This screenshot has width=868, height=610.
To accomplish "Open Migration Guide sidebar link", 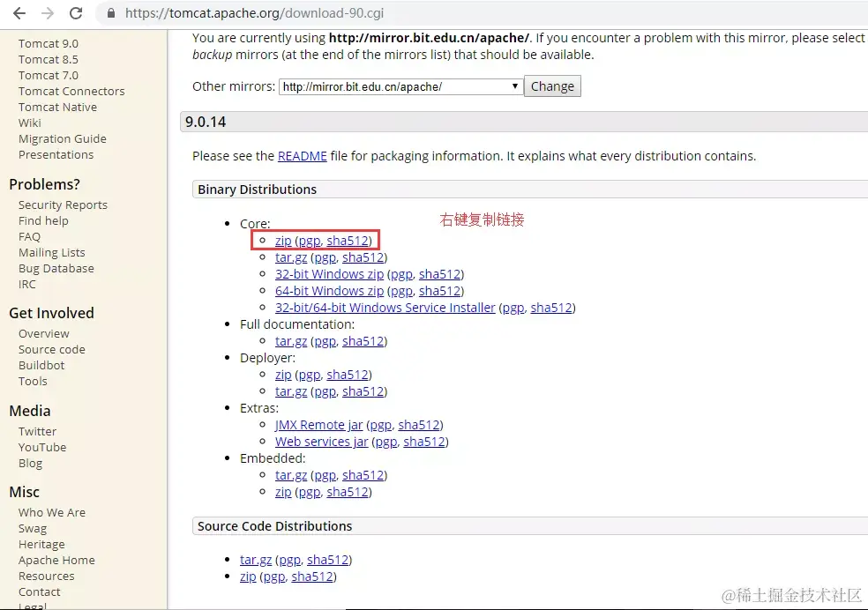I will [x=63, y=138].
